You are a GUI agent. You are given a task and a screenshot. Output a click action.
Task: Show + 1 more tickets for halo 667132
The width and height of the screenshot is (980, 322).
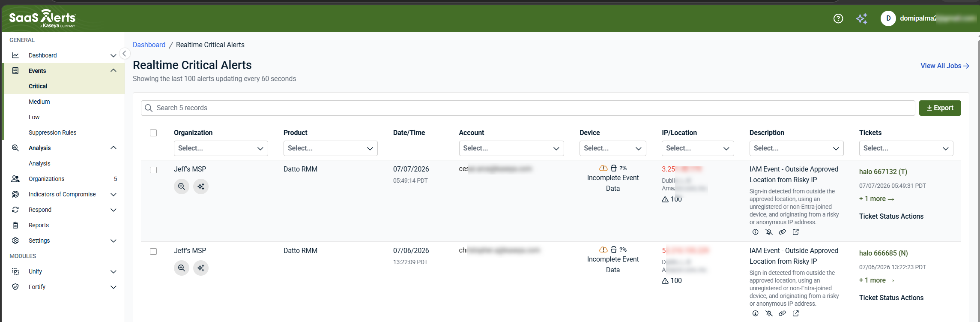pos(877,199)
